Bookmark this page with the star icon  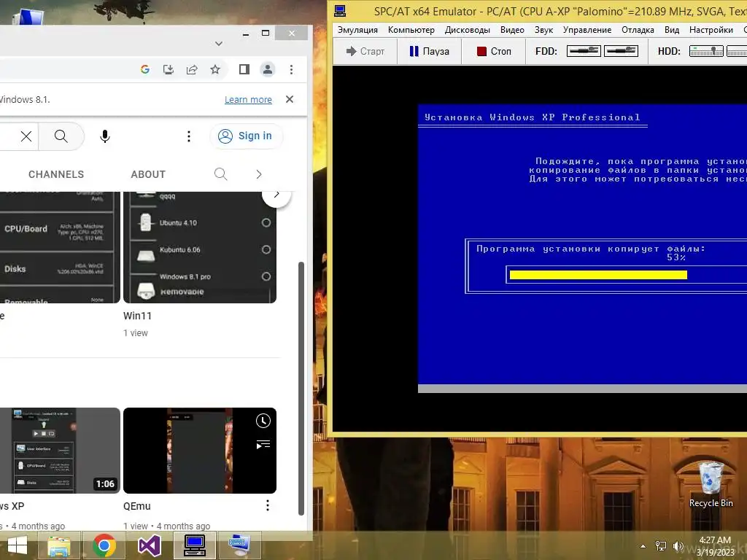pyautogui.click(x=215, y=69)
